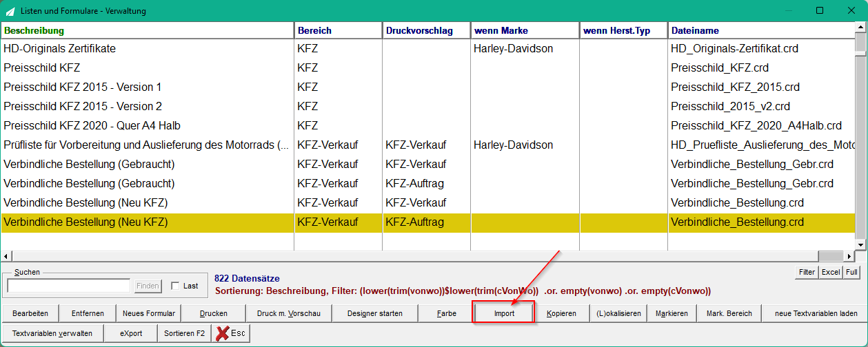Image resolution: width=868 pixels, height=347 pixels.
Task: Create a Neues Formular
Action: [x=149, y=313]
